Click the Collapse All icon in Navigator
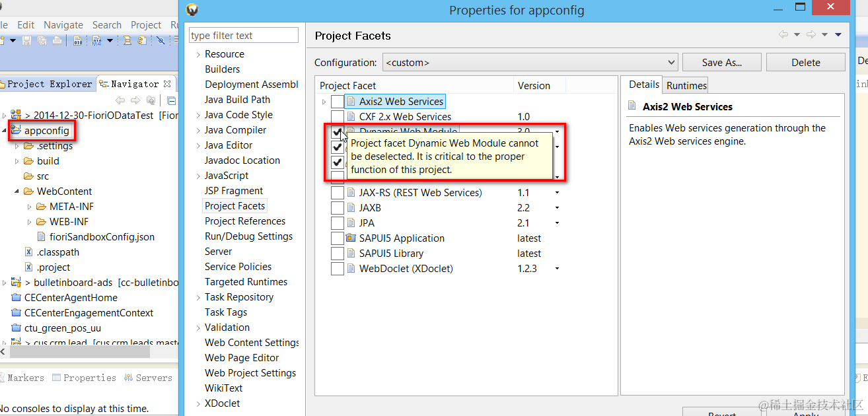868x416 pixels. [x=171, y=100]
